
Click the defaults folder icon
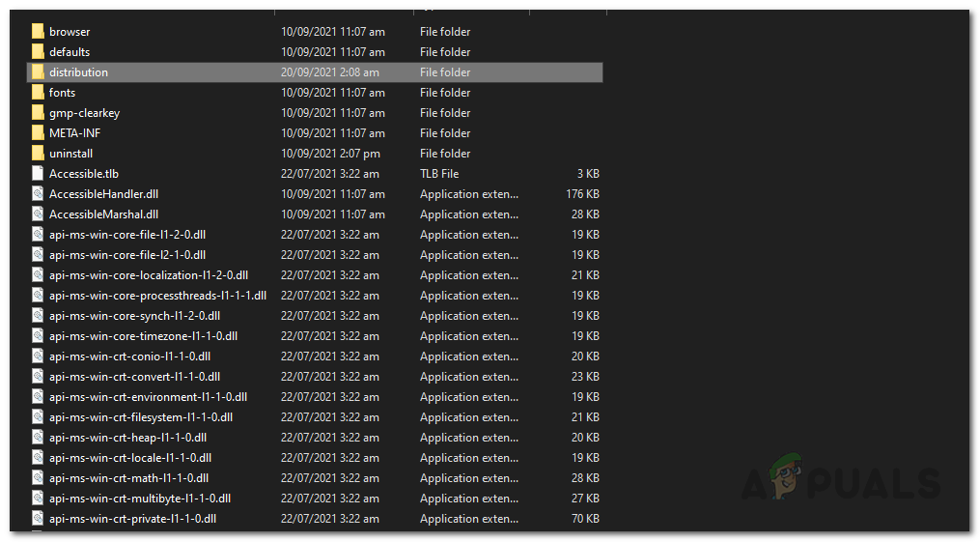click(38, 52)
